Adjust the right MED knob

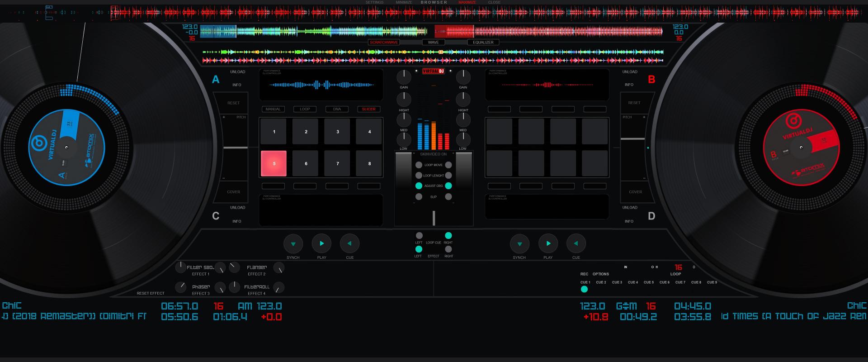[463, 120]
